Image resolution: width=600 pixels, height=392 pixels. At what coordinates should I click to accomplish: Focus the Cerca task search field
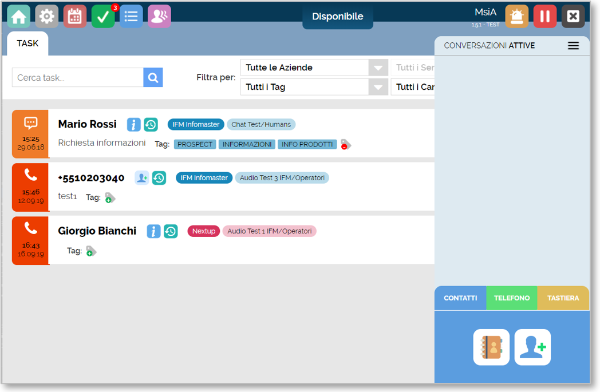(x=78, y=77)
